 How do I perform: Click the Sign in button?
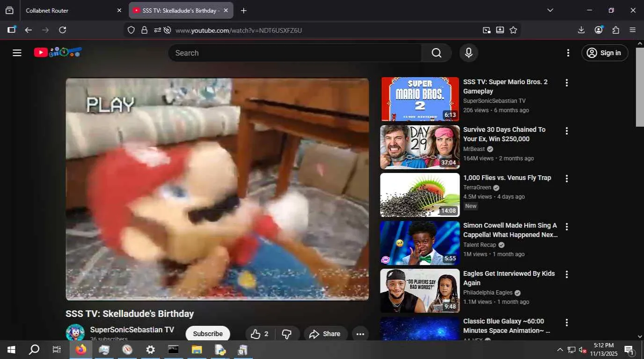coord(604,53)
